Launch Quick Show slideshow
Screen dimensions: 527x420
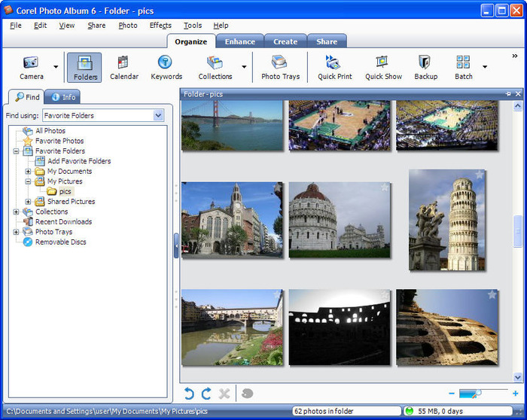383,68
